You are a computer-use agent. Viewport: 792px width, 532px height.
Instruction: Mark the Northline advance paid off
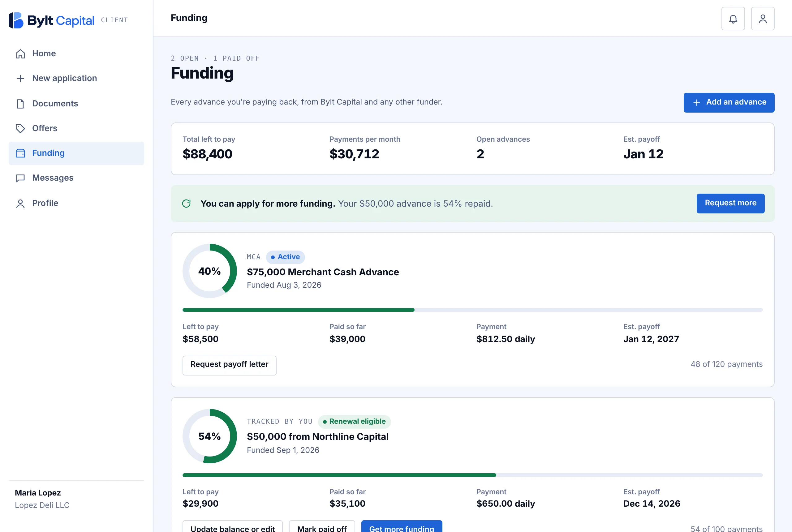point(322,526)
